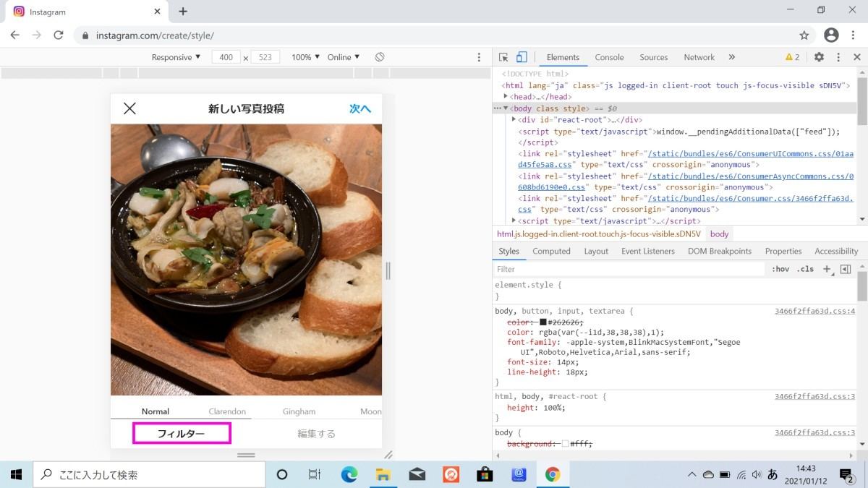Click the taskbar search box
The height and width of the screenshot is (488, 868).
(149, 474)
